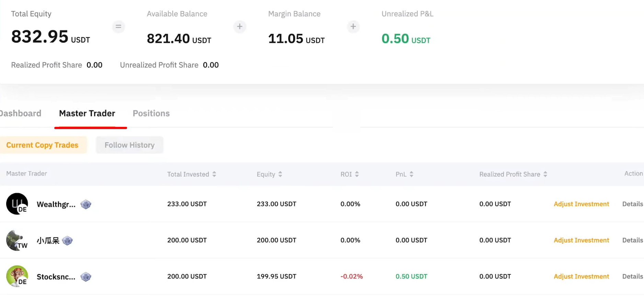The image size is (644, 296).
Task: Select the Follow History toggle button
Action: [129, 145]
